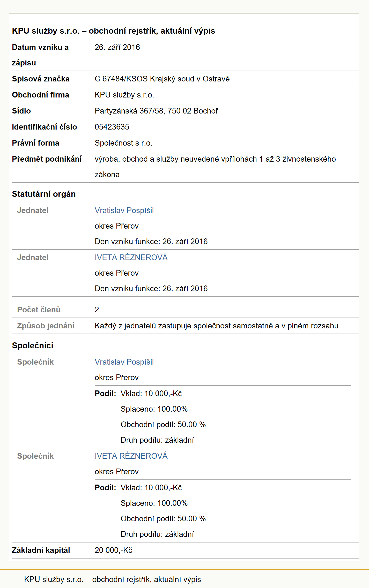Click first Jednatel's Den vzniku funkce line
This screenshot has width=369, height=588.
(x=151, y=242)
